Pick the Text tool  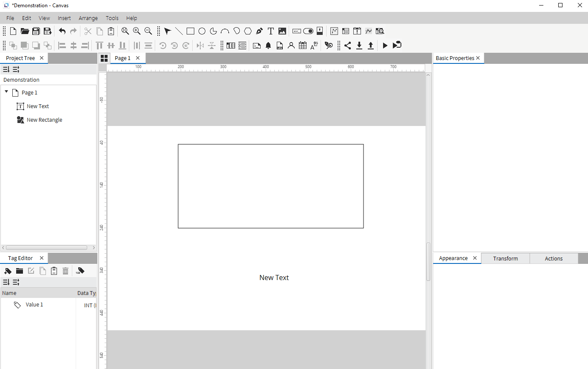[270, 31]
